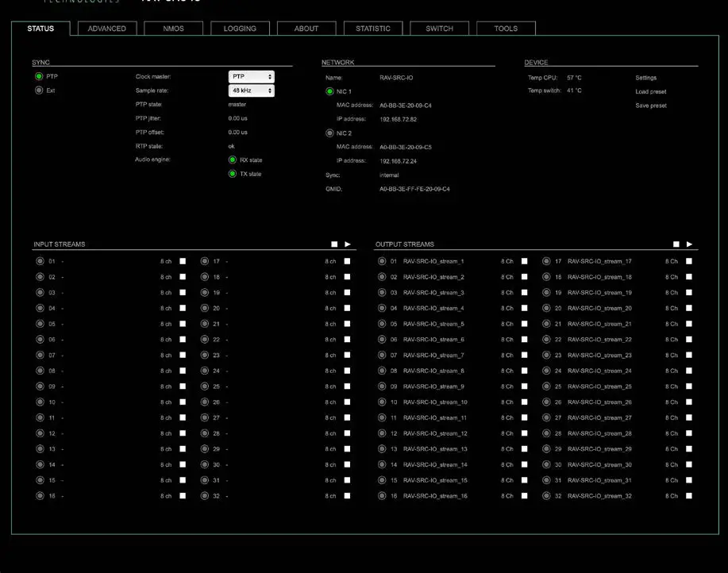Click output stream 01 status icon
728x573 pixels.
382,261
